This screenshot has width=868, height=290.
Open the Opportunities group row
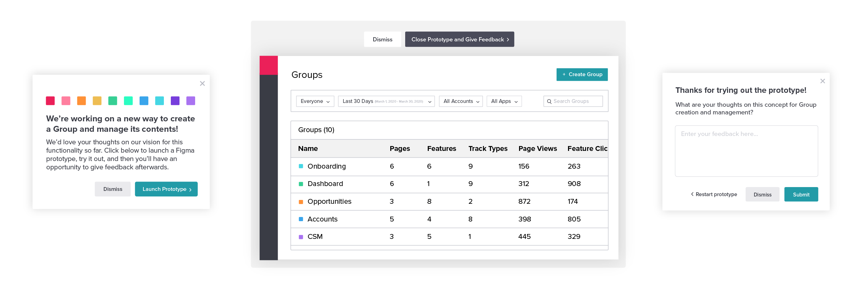coord(450,202)
